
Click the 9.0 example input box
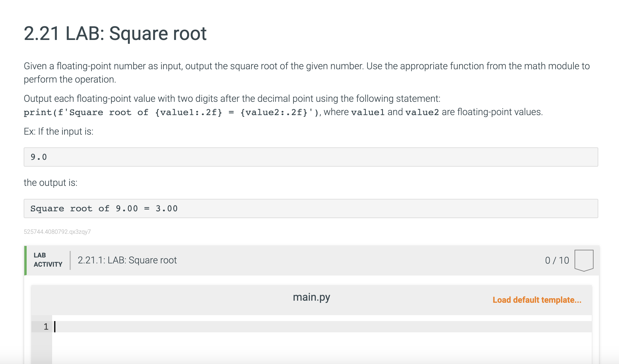click(311, 157)
